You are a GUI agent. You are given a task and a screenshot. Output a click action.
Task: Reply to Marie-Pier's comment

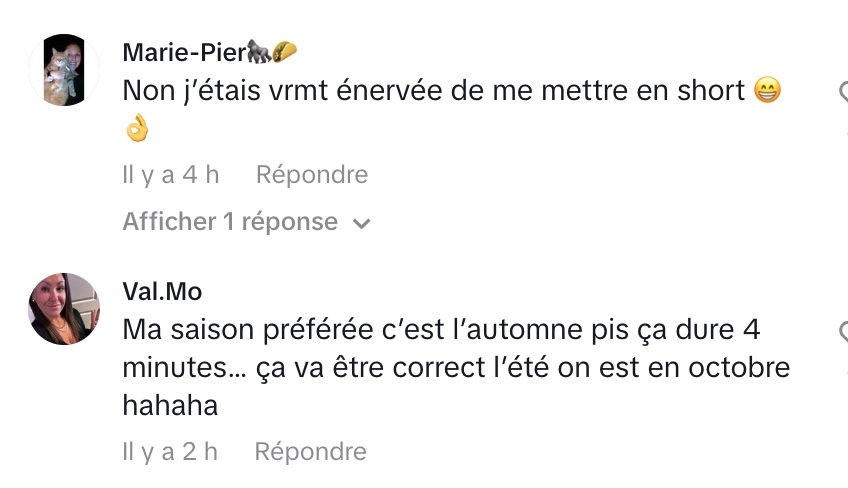click(312, 175)
